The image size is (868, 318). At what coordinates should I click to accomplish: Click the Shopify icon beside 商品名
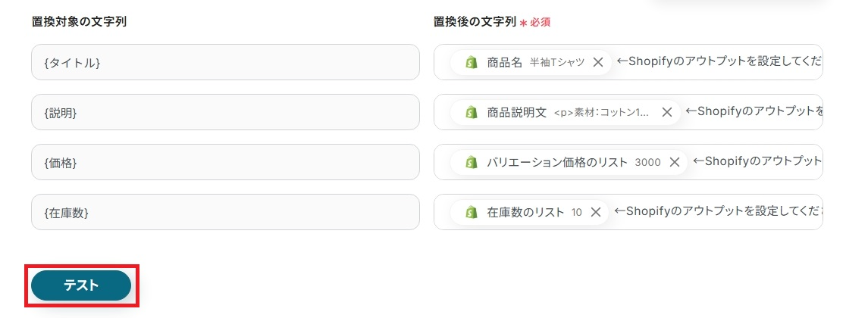pos(472,62)
